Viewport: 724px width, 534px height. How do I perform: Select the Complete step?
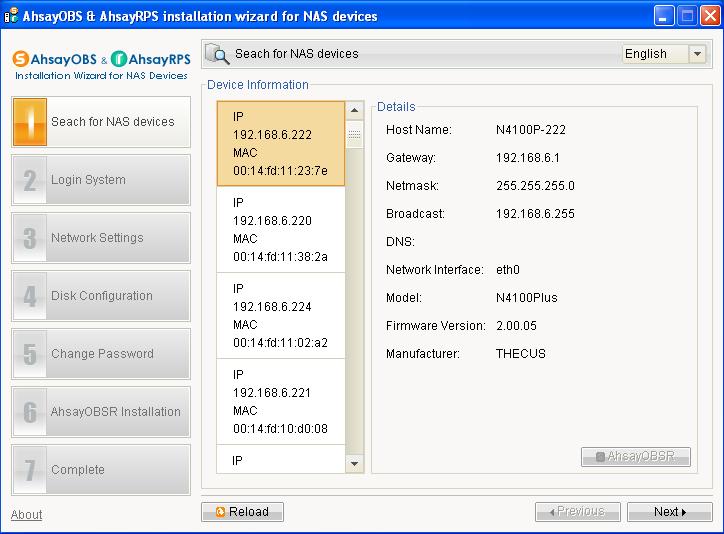click(x=101, y=470)
